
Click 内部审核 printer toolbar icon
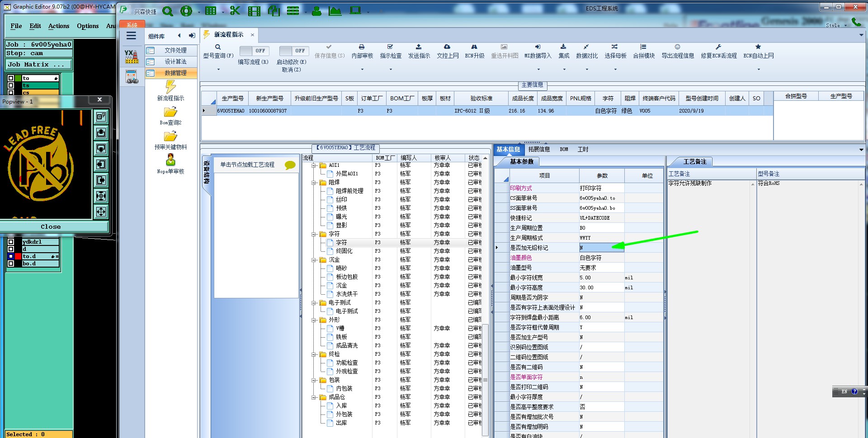[362, 47]
